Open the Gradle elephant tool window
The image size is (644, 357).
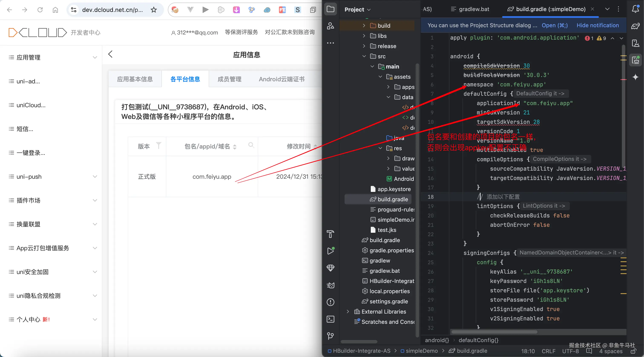(635, 26)
